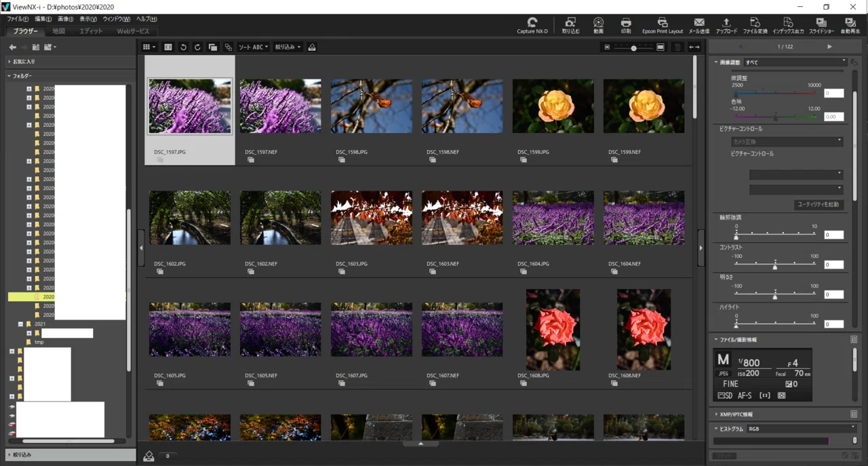This screenshot has width=868, height=466.
Task: Open the 絞り込み filter dropdown
Action: [x=288, y=47]
